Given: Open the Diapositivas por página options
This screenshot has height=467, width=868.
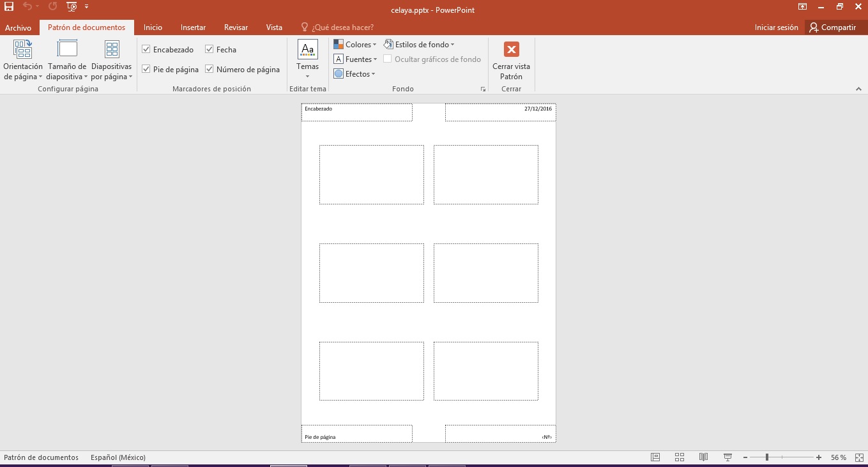Looking at the screenshot, I should 112,61.
